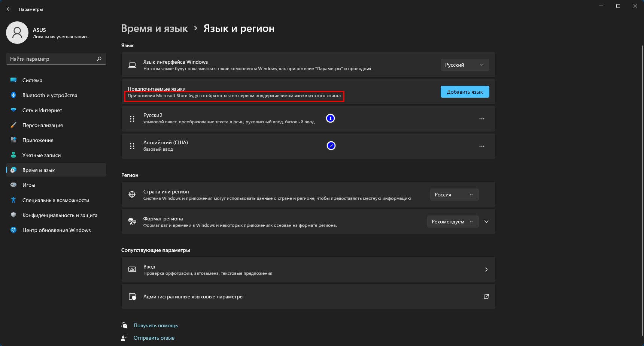
Task: Select Система in the sidebar
Action: coord(33,80)
